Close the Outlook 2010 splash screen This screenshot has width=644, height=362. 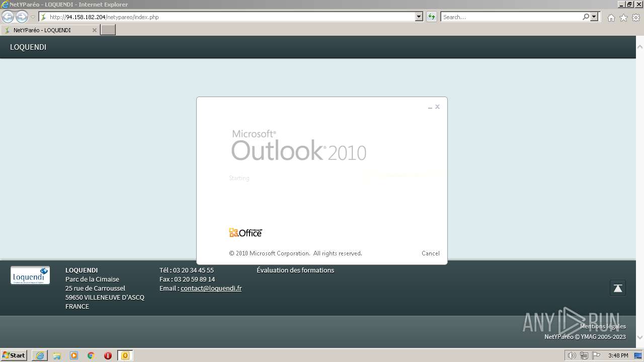coord(438,107)
